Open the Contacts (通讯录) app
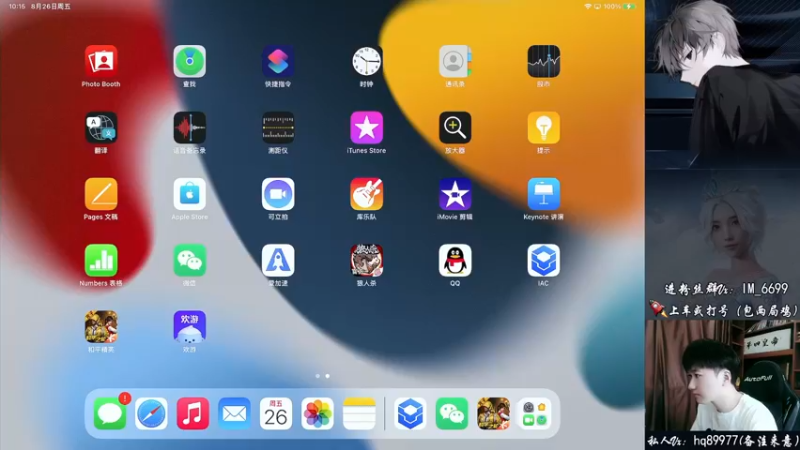The width and height of the screenshot is (800, 450). [x=455, y=61]
